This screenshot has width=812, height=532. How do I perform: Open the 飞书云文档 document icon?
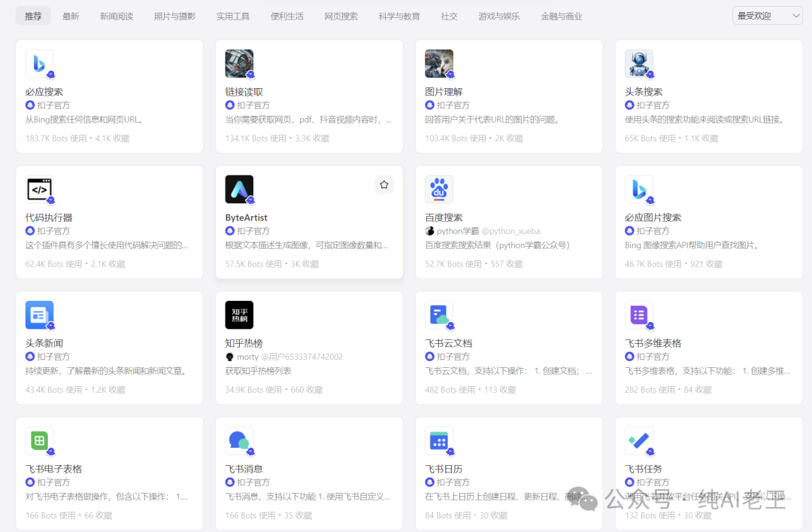pyautogui.click(x=439, y=315)
